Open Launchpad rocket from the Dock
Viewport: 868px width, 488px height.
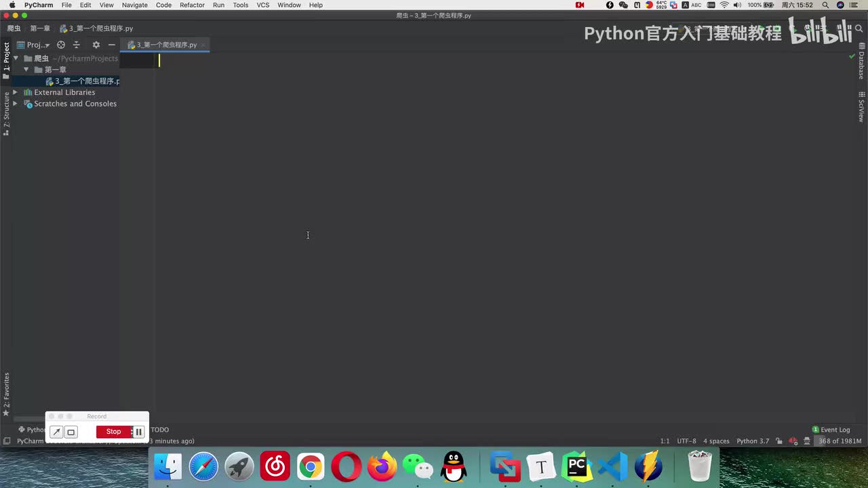click(x=239, y=467)
